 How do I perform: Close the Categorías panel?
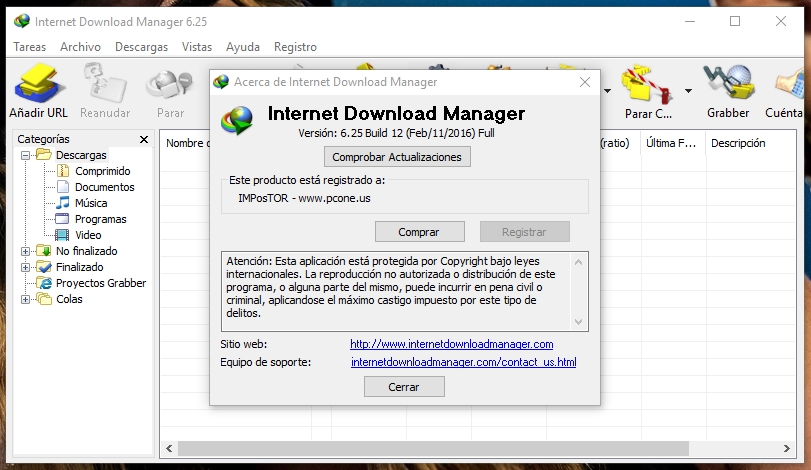(x=144, y=139)
